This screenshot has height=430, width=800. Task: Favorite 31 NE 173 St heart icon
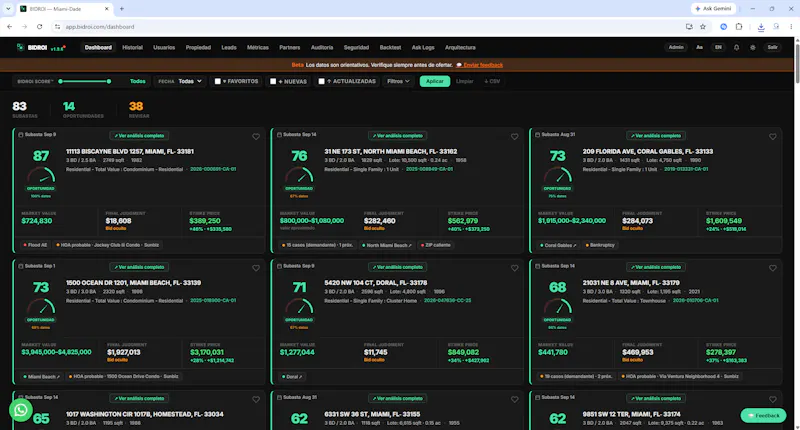(x=514, y=136)
